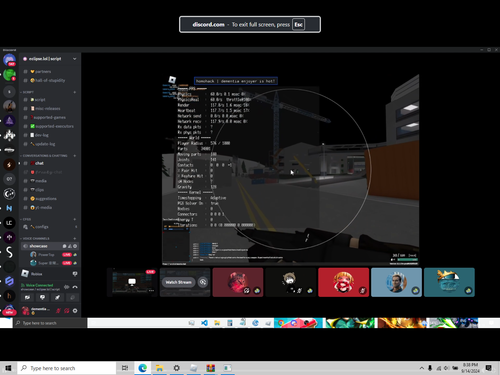Select the blonde avatar red participant tile
500x375 pixels.
tap(344, 282)
